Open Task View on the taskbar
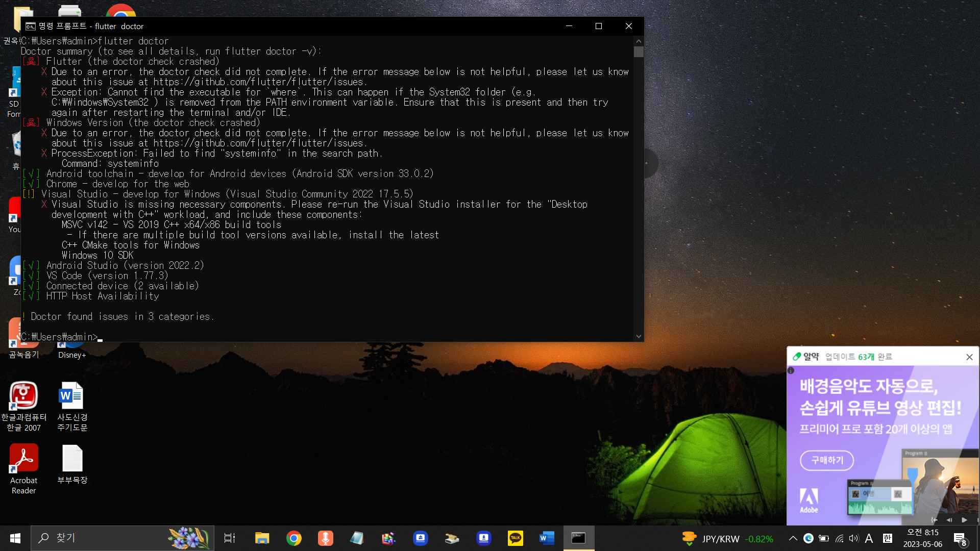Screen dimensions: 980x551 230,538
